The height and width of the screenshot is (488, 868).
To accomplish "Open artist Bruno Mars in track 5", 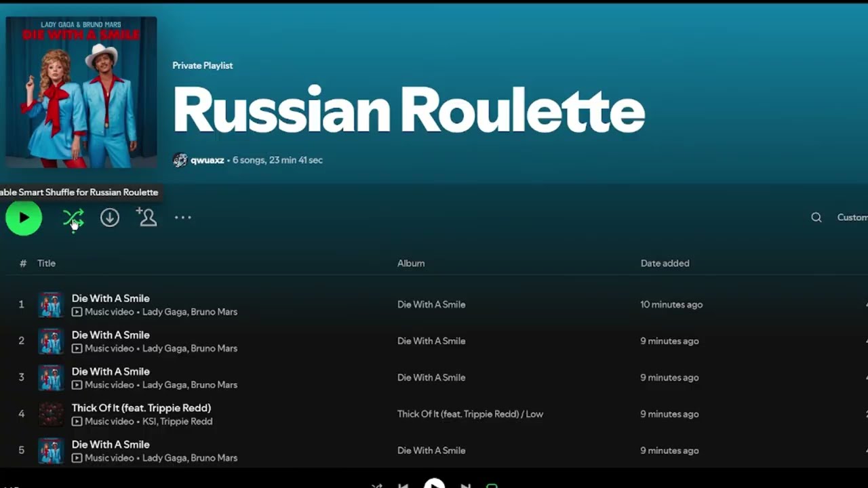I will click(x=214, y=458).
